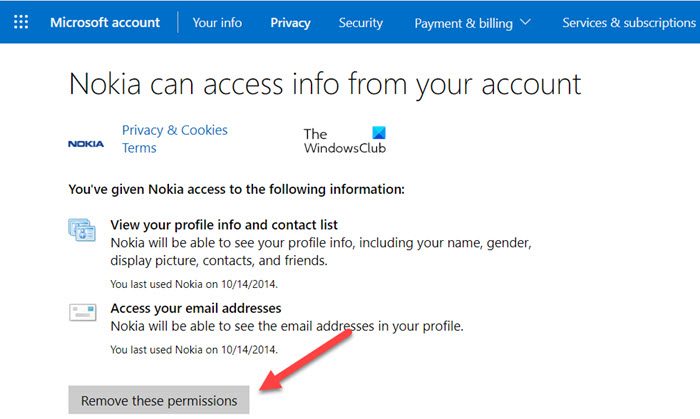Click the email addresses envelope icon
This screenshot has height=419, width=700.
coord(82,313)
